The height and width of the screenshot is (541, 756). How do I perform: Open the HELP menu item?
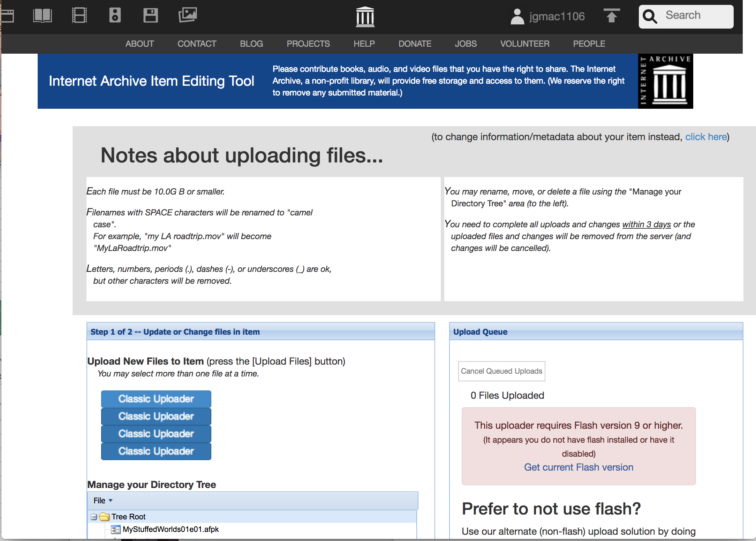(364, 44)
